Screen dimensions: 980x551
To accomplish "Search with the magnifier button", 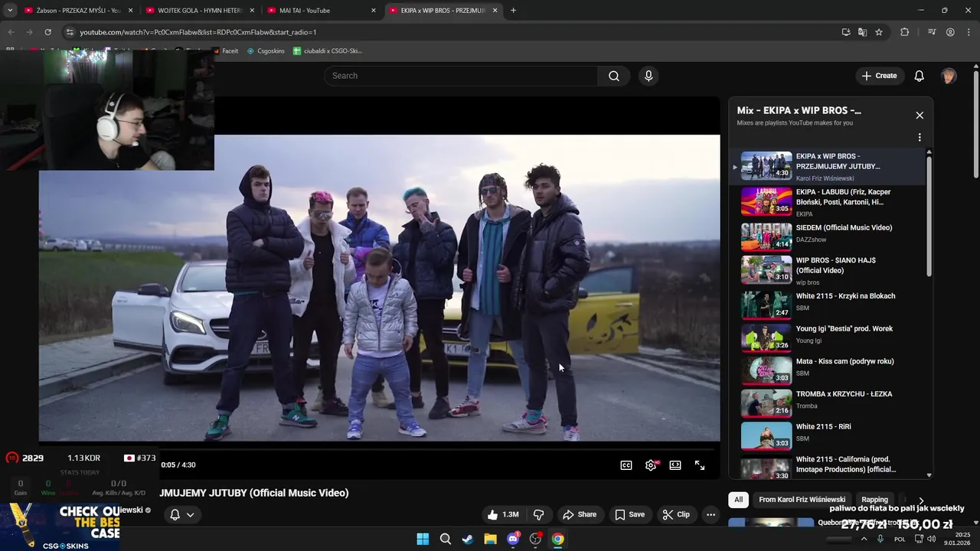I will (x=614, y=76).
